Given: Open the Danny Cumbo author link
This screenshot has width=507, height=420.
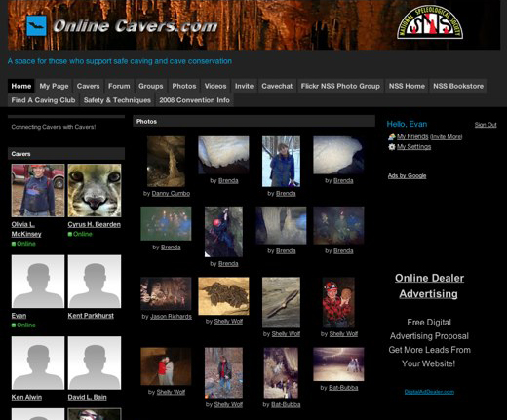Looking at the screenshot, I should point(171,193).
